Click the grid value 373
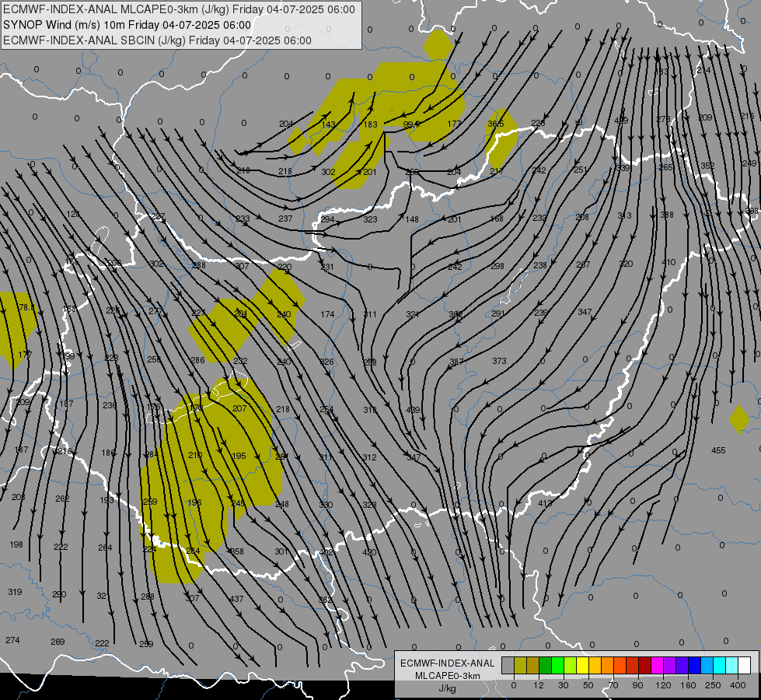 click(x=499, y=361)
